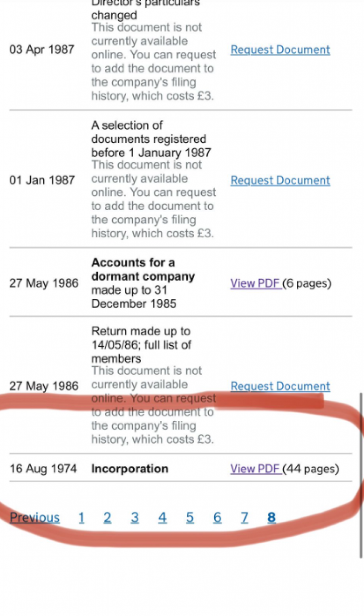Click the vertical scrollbar on the right edge
364x616 pixels.
click(x=361, y=474)
